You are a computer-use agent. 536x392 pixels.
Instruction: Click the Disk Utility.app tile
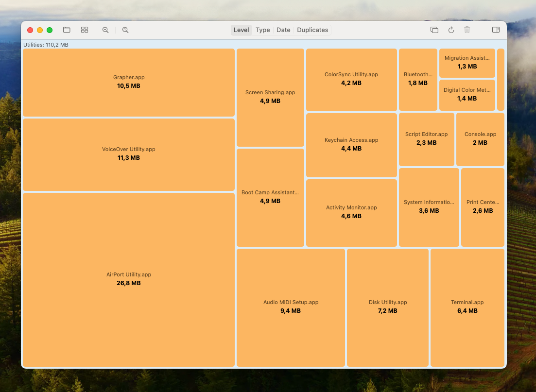coord(387,307)
